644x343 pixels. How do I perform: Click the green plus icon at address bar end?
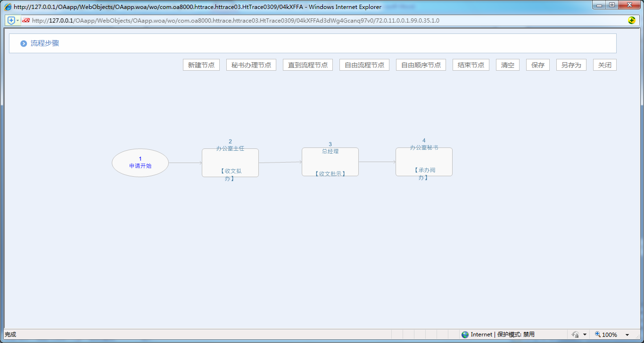[632, 20]
